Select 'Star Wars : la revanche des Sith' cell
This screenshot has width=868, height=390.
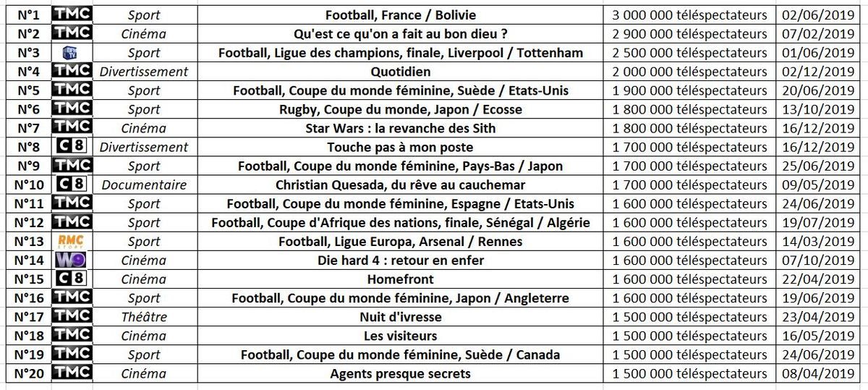tap(400, 127)
